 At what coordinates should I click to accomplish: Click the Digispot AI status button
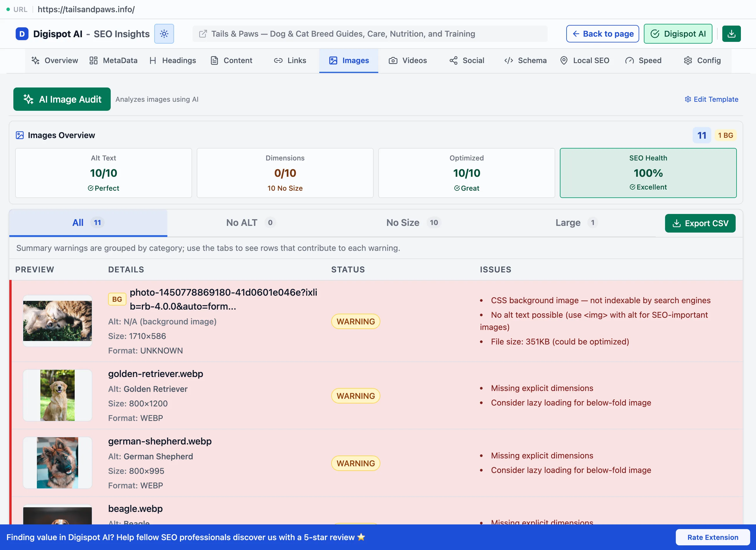pos(678,34)
